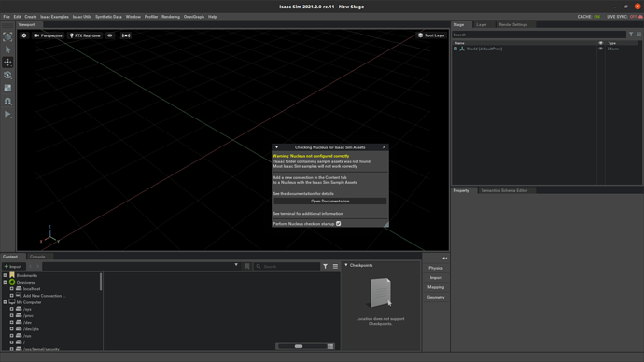Collapse the Nucleus check dialog triangle
The image size is (644, 362).
(276, 147)
